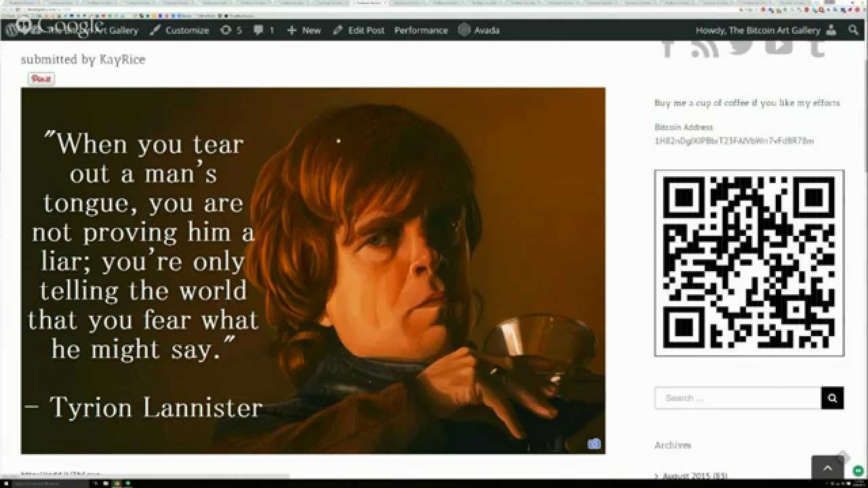Click the New content menu item
This screenshot has width=868, height=488.
[304, 30]
